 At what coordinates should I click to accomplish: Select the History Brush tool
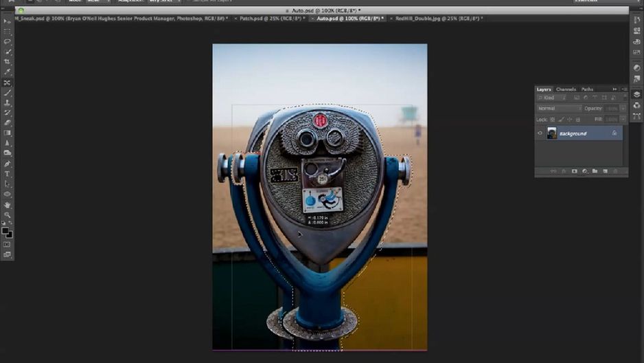click(x=7, y=113)
